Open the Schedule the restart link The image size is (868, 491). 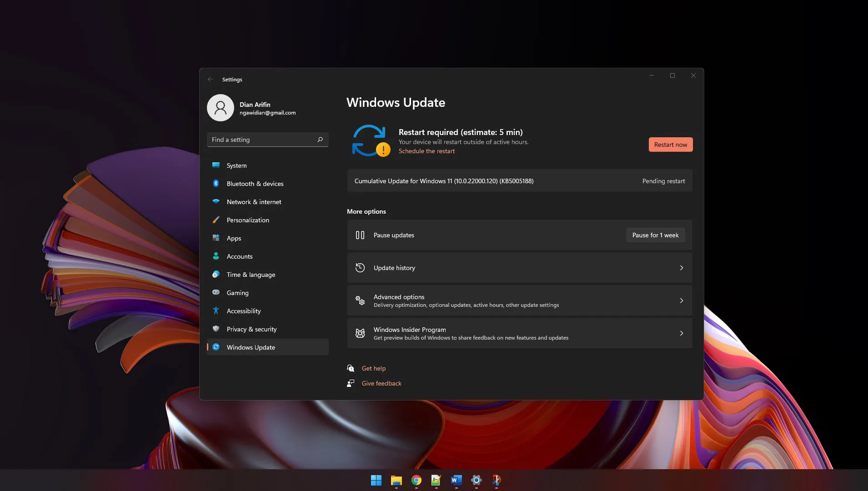(426, 151)
